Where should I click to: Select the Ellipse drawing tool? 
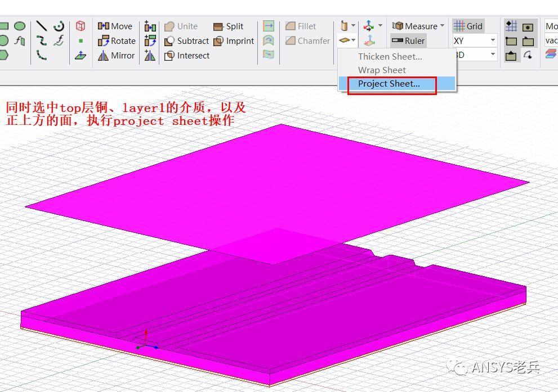tap(20, 26)
